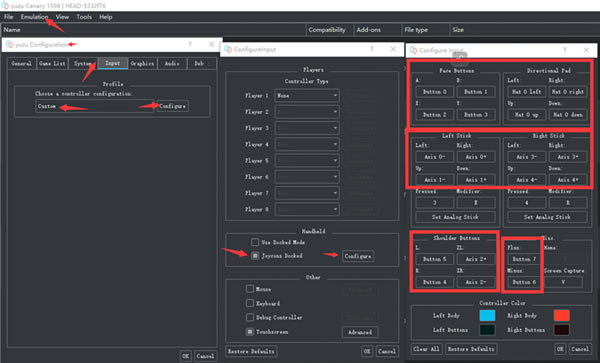Image resolution: width=600 pixels, height=363 pixels.
Task: Disable the Touchscreen checkbox
Action: [250, 332]
